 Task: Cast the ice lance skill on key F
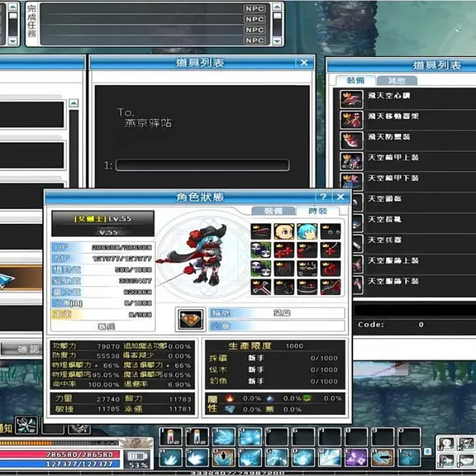[250, 457]
